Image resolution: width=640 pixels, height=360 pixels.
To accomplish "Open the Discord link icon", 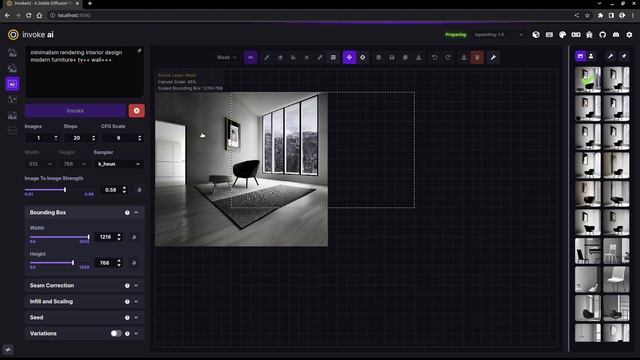I will [x=616, y=35].
